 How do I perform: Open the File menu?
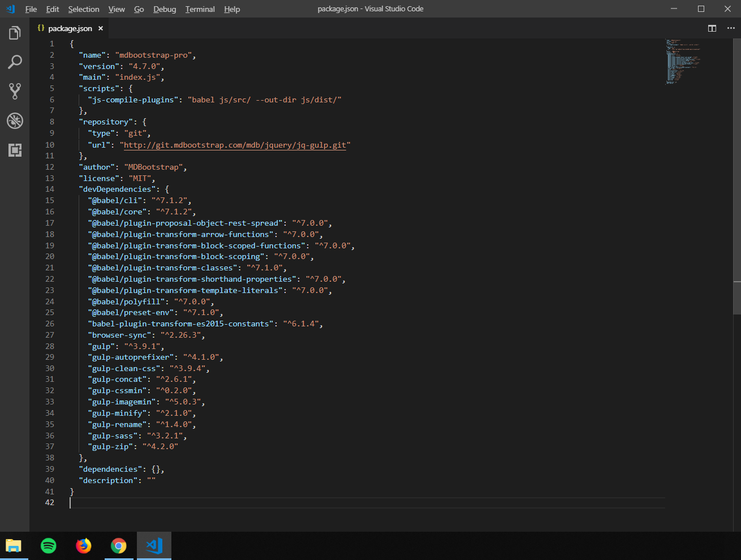(x=31, y=9)
